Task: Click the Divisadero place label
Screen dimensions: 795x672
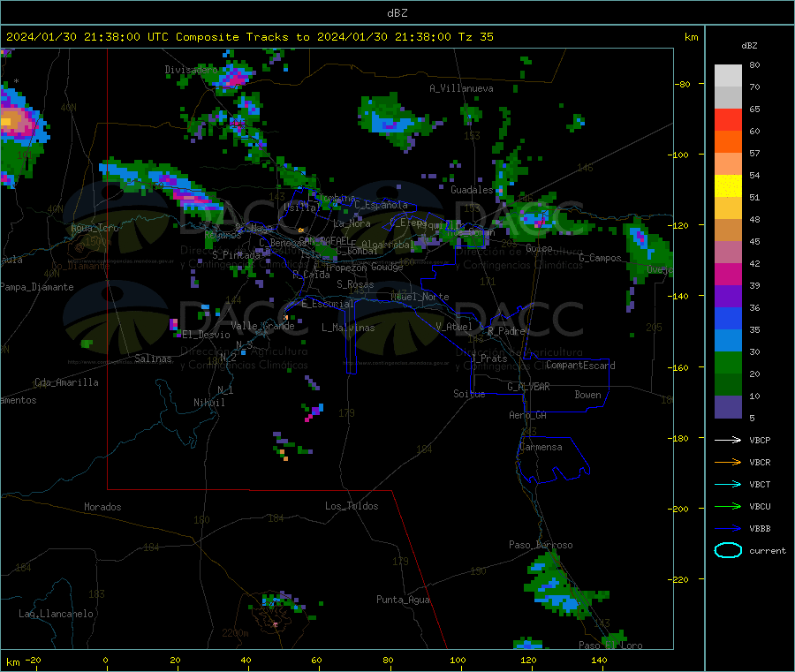Action: [192, 70]
